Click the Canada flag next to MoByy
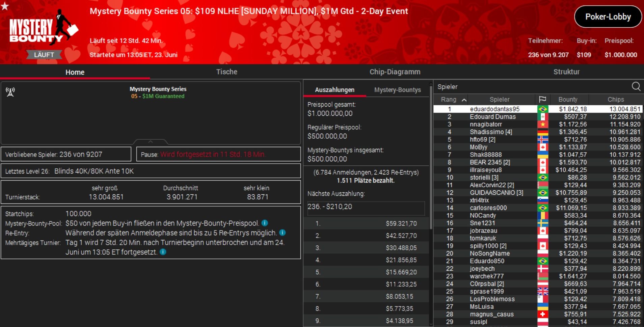 coord(543,147)
